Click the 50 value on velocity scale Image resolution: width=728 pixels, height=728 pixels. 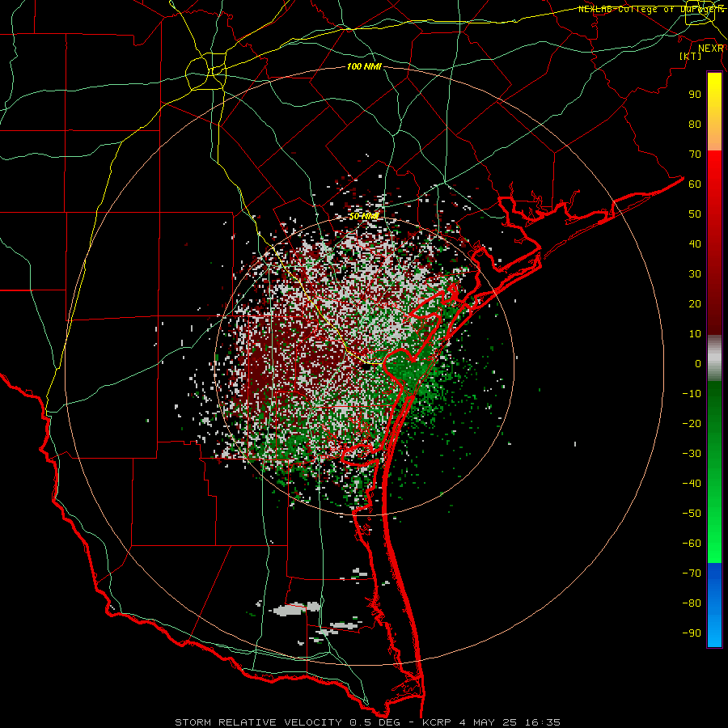(695, 214)
